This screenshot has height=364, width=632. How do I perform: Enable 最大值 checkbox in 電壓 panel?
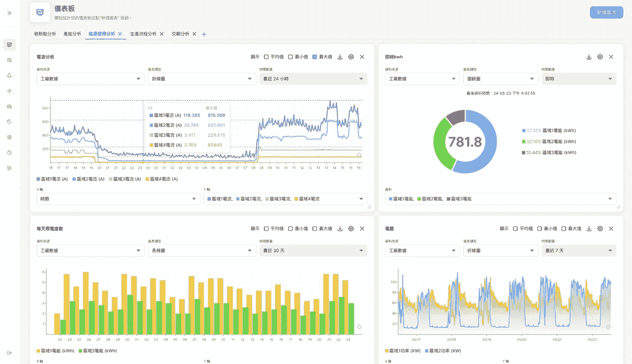(x=564, y=229)
